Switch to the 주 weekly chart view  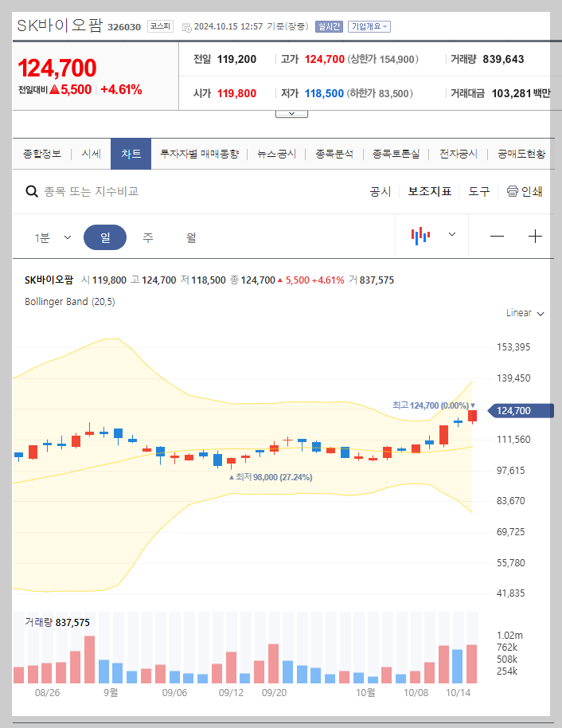(148, 237)
